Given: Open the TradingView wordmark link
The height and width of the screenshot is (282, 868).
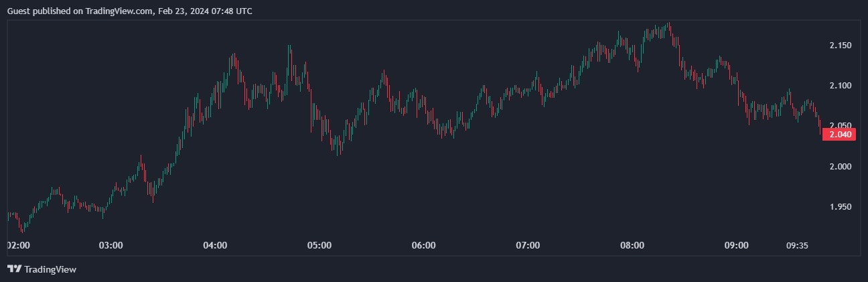Looking at the screenshot, I should tap(50, 269).
